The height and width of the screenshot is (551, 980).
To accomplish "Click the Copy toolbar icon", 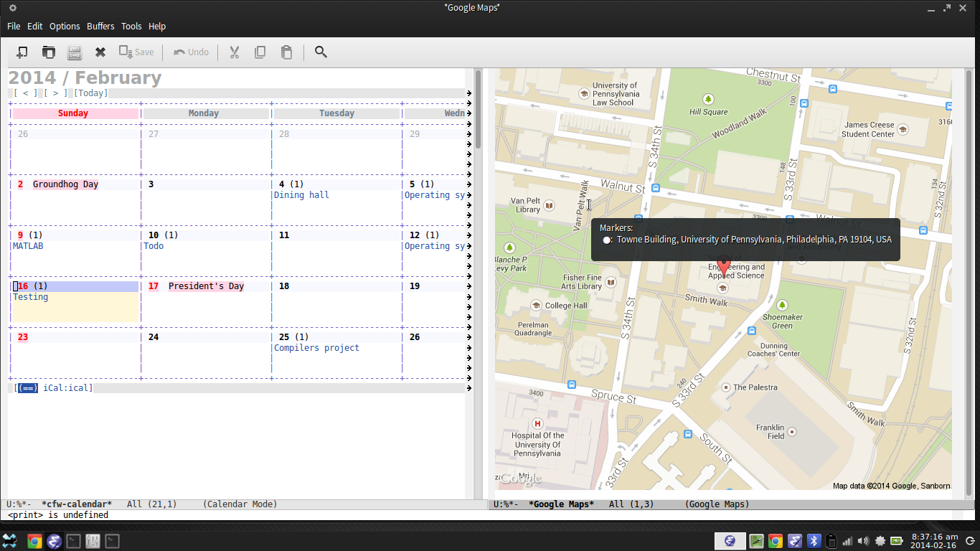I will (260, 52).
